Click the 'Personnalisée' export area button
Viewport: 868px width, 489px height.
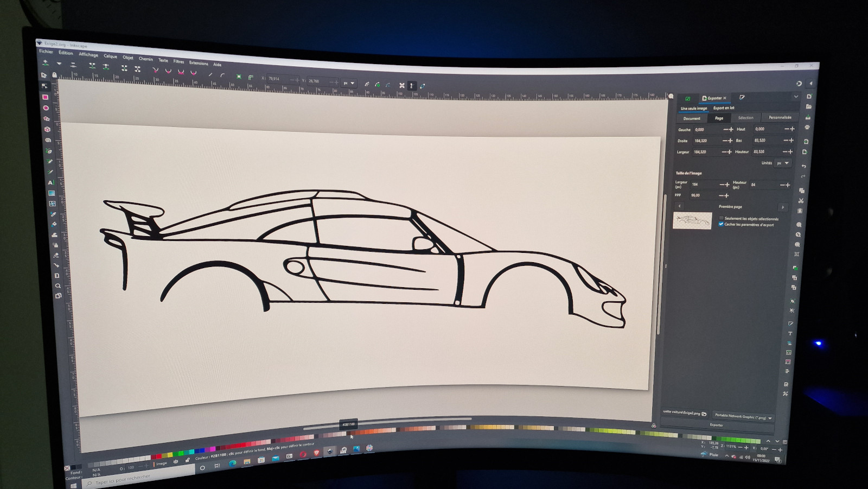780,117
